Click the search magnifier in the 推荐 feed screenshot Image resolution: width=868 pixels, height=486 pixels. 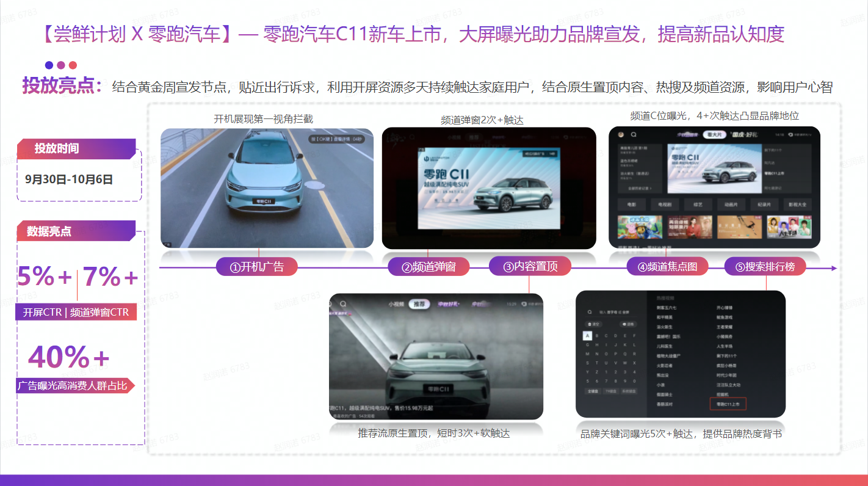pyautogui.click(x=344, y=303)
